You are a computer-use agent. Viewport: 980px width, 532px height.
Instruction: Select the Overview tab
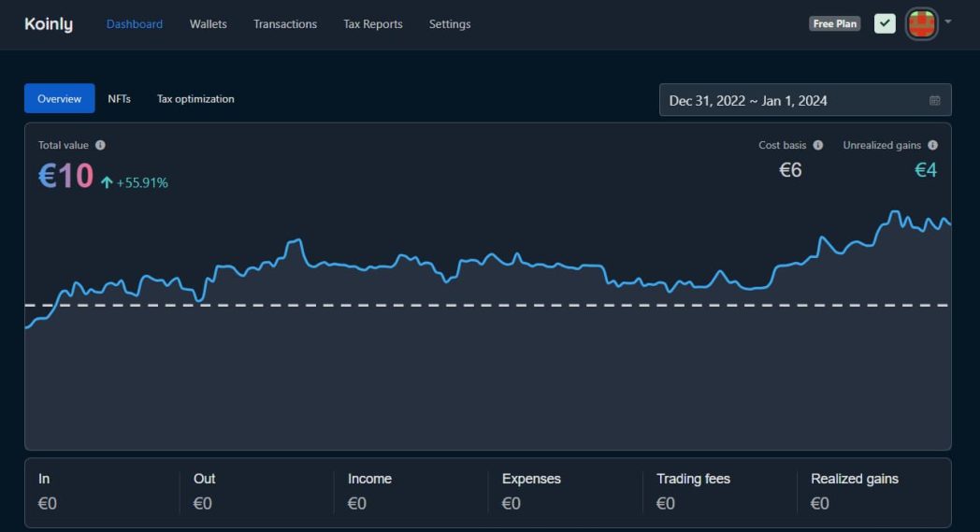point(59,98)
